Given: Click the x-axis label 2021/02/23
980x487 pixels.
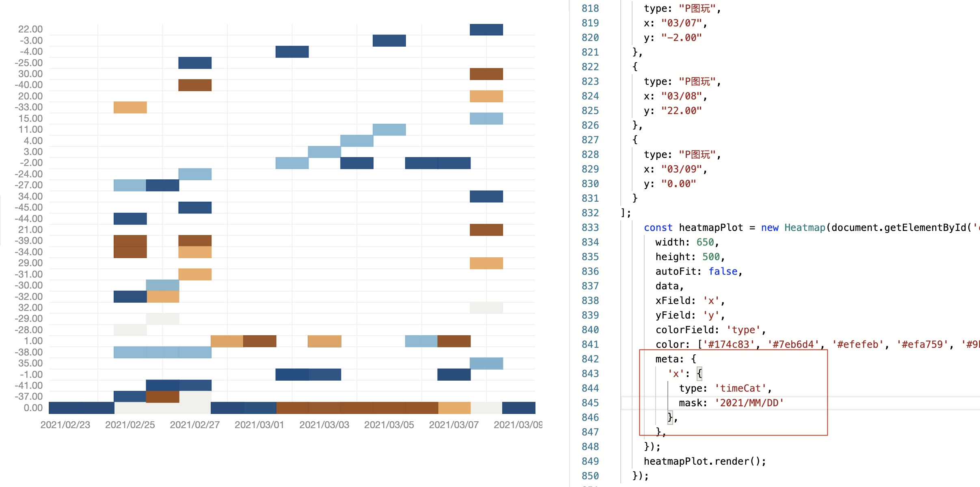Looking at the screenshot, I should pyautogui.click(x=65, y=425).
